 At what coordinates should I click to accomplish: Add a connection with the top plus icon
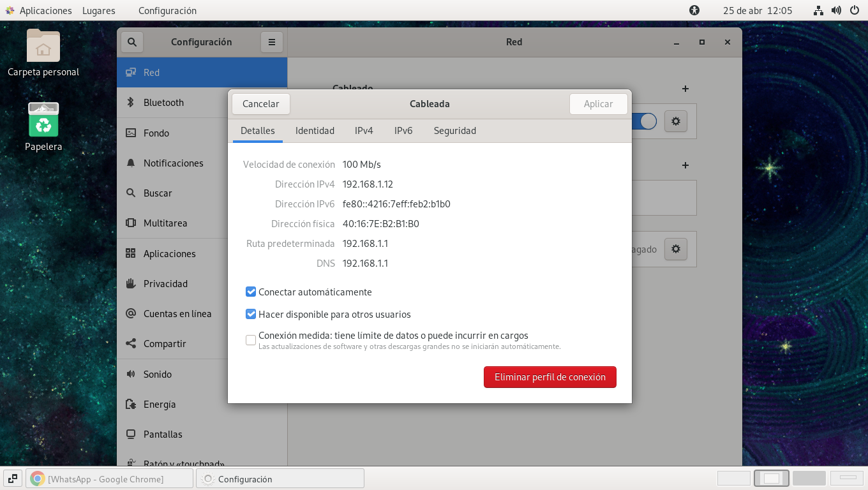[685, 89]
